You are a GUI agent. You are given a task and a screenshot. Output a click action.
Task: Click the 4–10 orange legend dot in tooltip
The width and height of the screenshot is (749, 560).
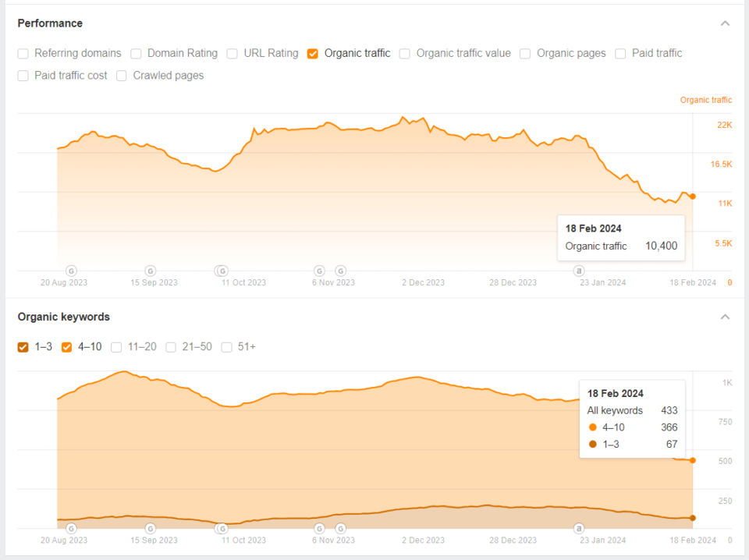coord(593,427)
